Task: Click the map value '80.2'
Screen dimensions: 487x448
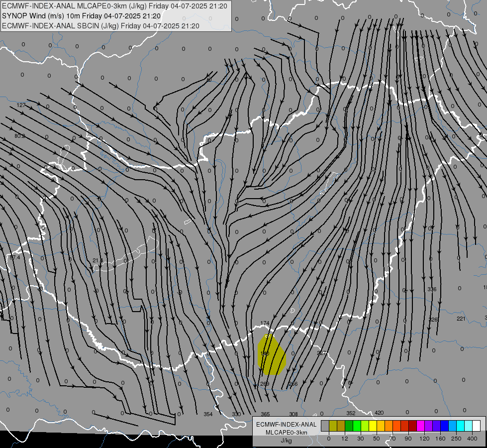Action: 20,136
